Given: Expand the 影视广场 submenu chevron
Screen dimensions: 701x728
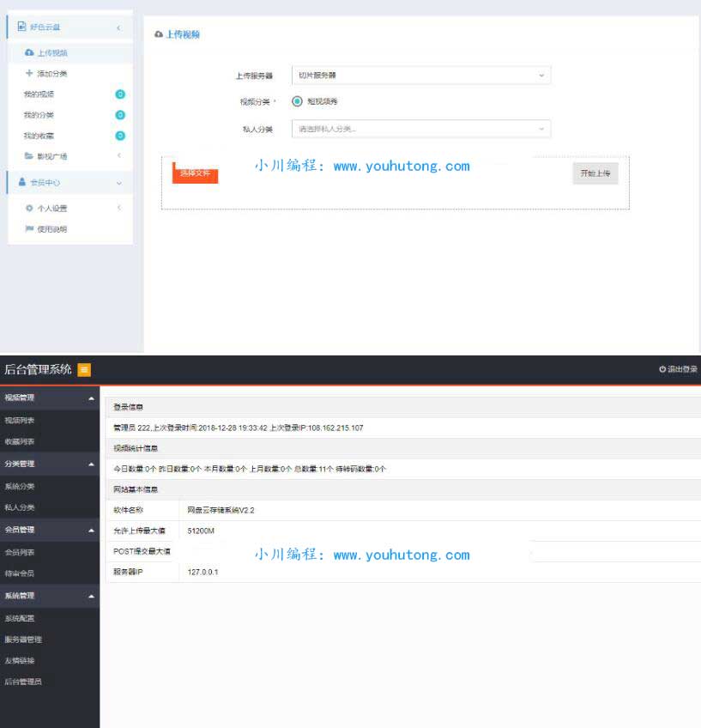Looking at the screenshot, I should [x=119, y=155].
